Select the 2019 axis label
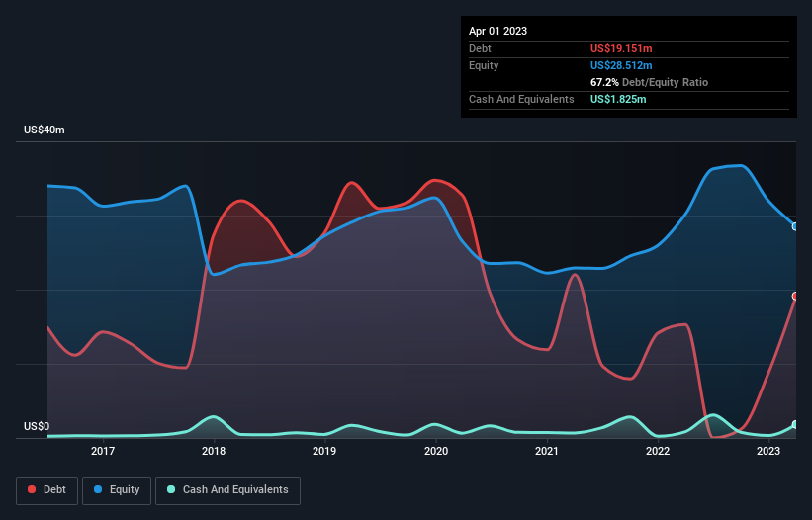Viewport: 812px width, 520px height. [324, 451]
